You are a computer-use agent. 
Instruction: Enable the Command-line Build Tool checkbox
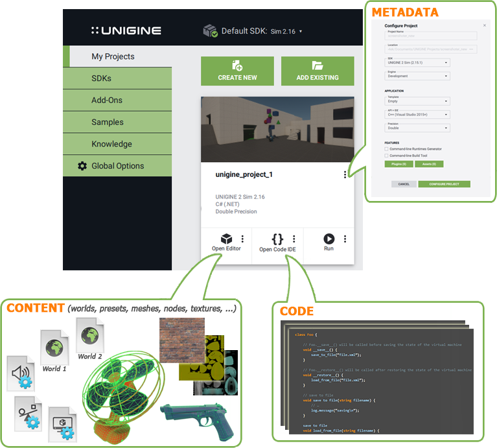click(x=386, y=156)
